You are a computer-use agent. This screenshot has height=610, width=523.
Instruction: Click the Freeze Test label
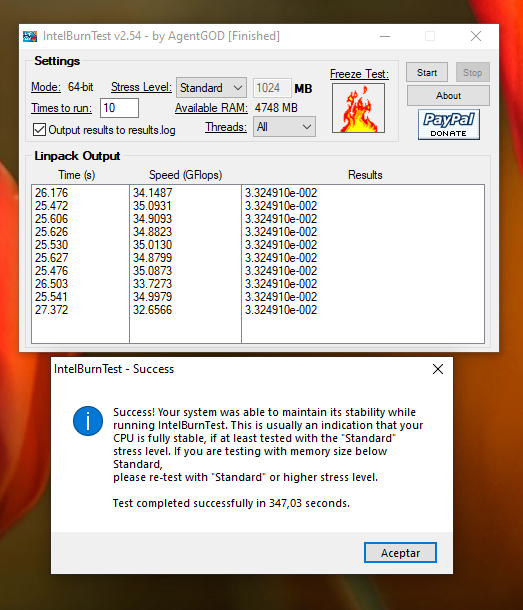coord(359,74)
